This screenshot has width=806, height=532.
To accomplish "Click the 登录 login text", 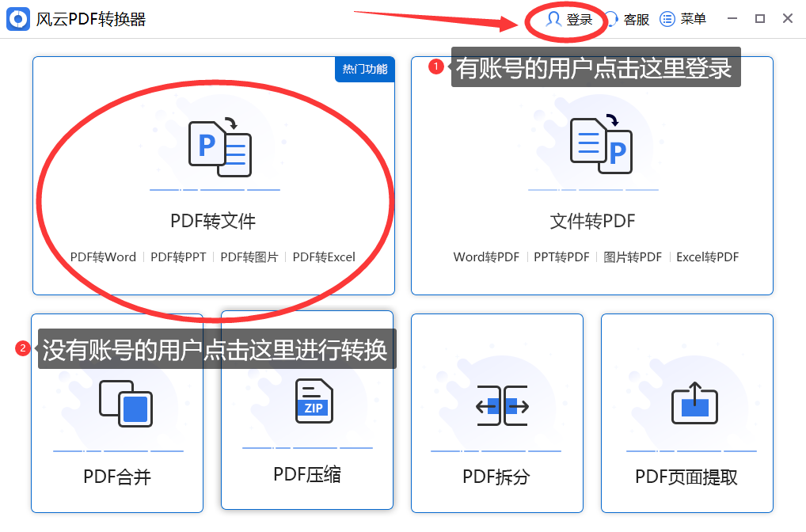I will click(580, 20).
